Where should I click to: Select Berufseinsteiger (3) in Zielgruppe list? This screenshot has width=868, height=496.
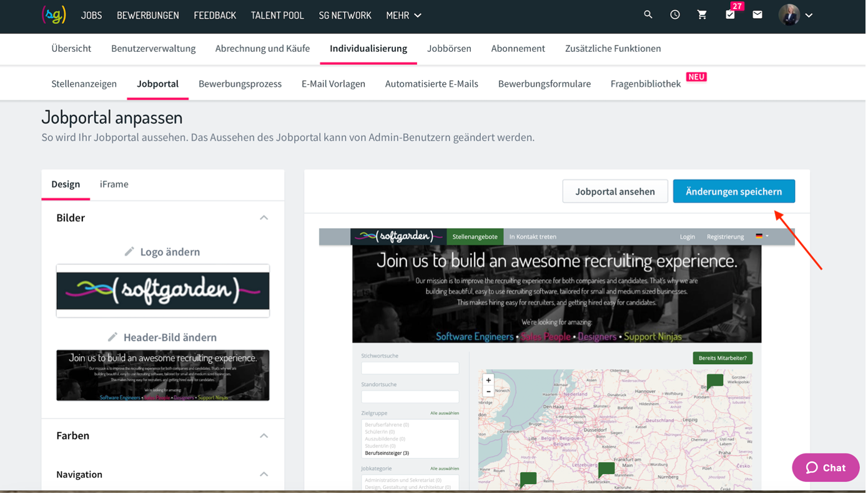(388, 454)
